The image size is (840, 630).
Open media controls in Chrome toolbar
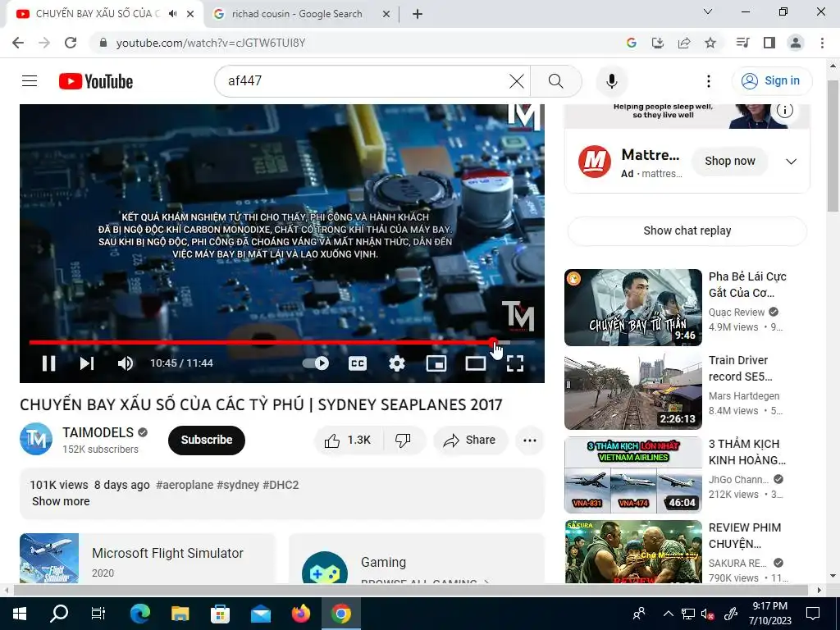pyautogui.click(x=742, y=43)
